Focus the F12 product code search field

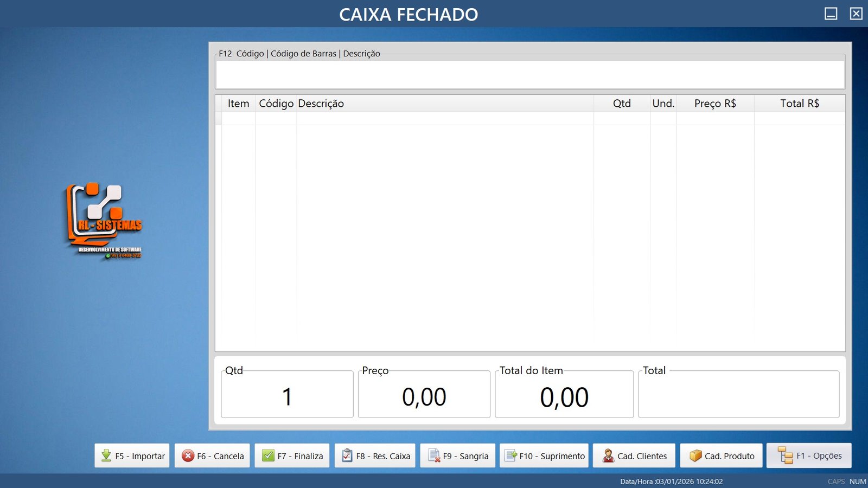point(529,74)
